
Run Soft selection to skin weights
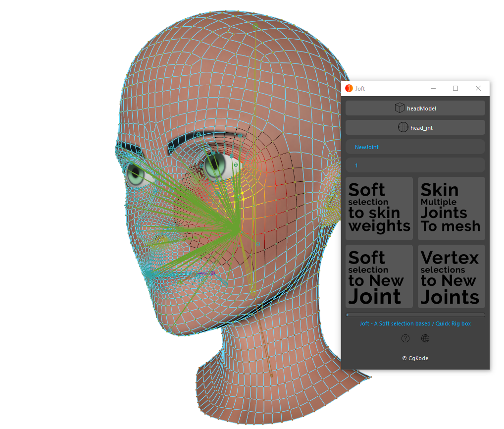pyautogui.click(x=379, y=209)
